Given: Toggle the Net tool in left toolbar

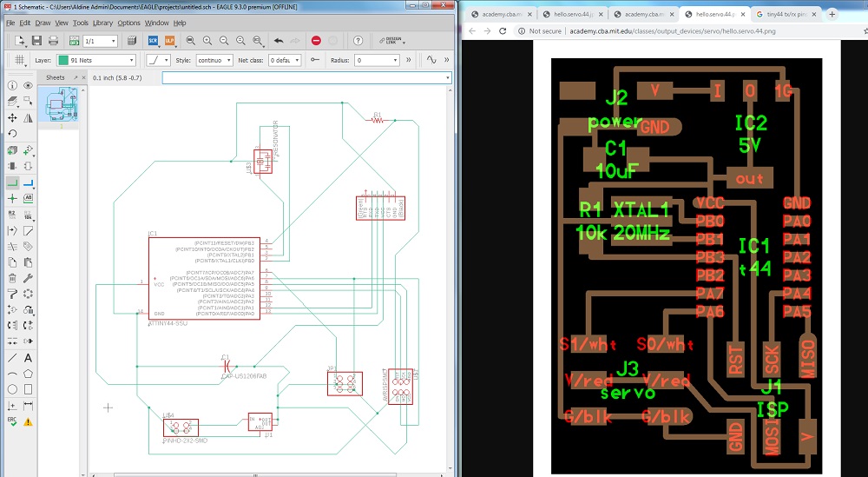Looking at the screenshot, I should (12, 182).
